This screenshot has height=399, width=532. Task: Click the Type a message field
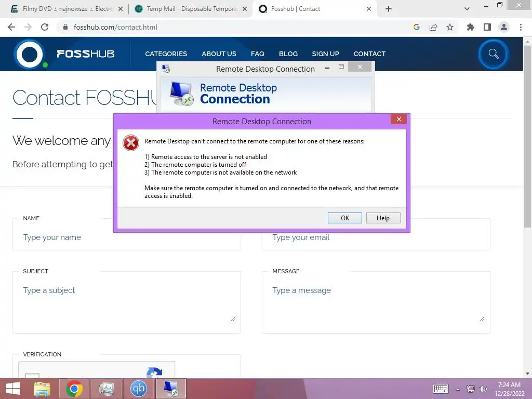(376, 303)
